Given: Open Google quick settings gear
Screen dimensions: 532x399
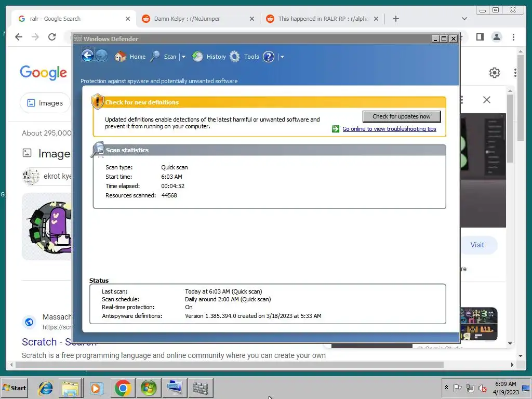Looking at the screenshot, I should [x=495, y=73].
